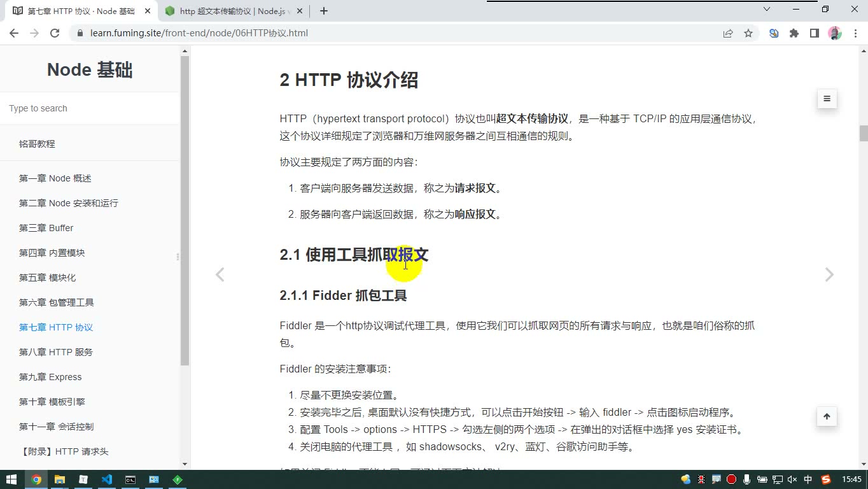Screen dimensions: 868x489
Task: Click the sidebar scroll-down arrow
Action: point(185,464)
